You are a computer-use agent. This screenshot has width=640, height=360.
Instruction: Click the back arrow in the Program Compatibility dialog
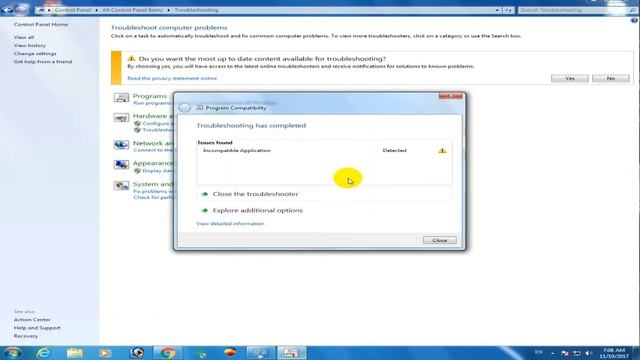click(184, 108)
